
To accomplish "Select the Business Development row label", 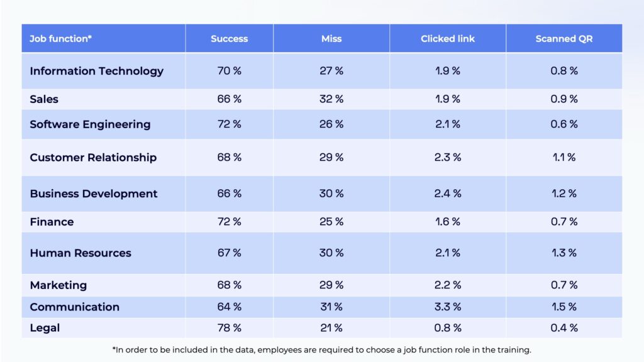I will tap(94, 194).
